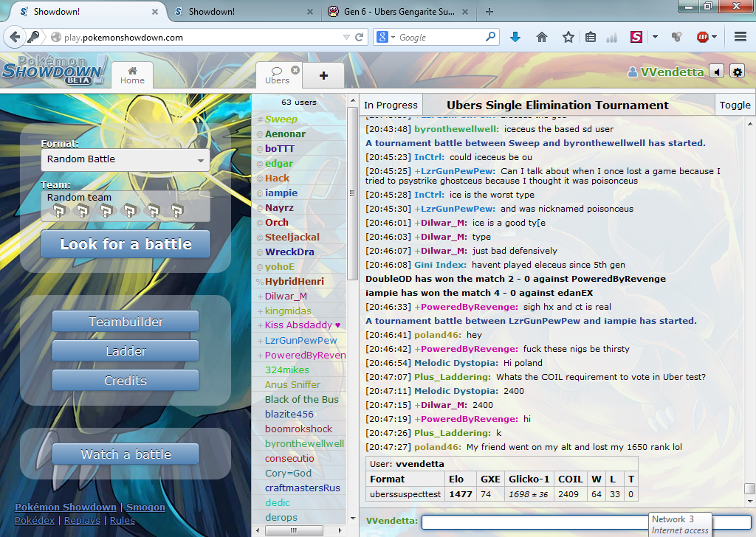Bookmark this page with the star icon
The image size is (756, 537).
click(568, 37)
